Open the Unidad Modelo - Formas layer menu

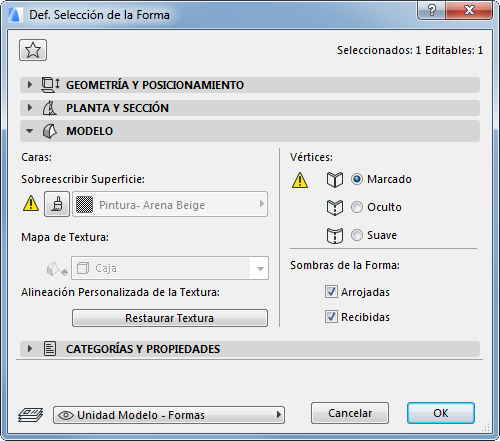169,415
